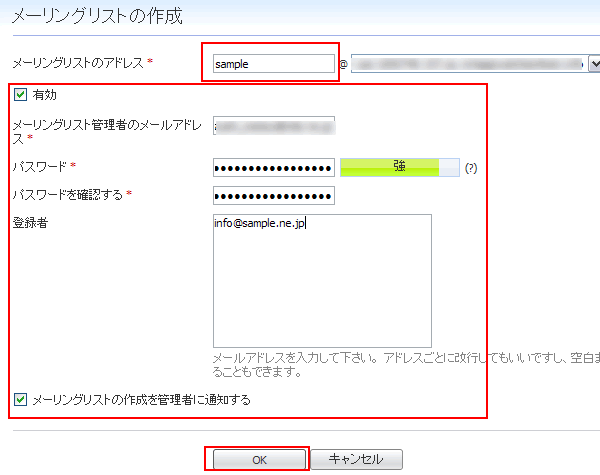Toggle the 有効 checkbox

pos(21,95)
